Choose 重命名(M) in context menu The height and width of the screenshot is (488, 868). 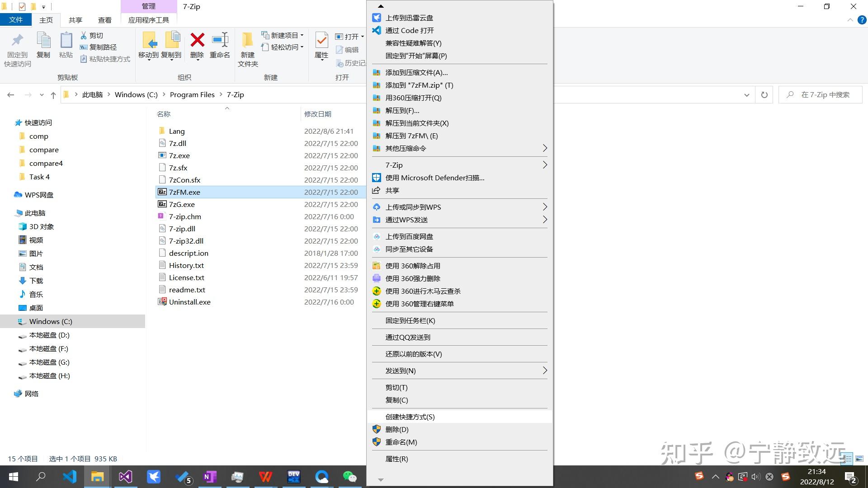(459, 442)
